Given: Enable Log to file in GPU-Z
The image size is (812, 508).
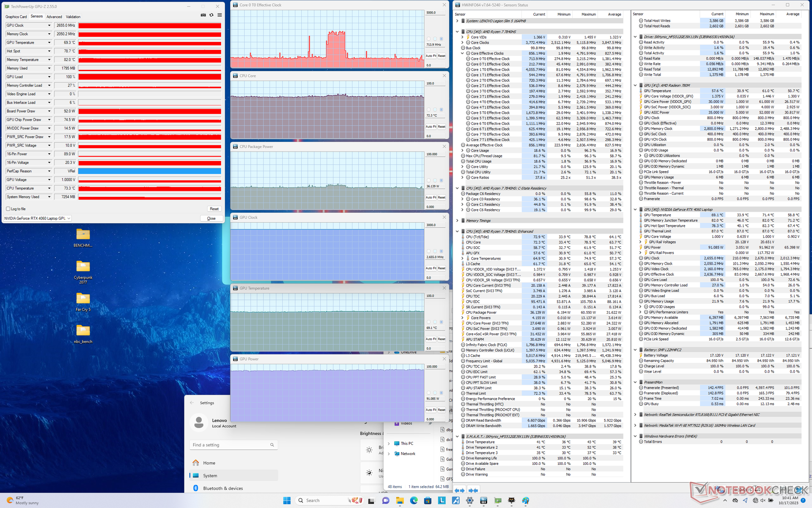Looking at the screenshot, I should click(8, 209).
